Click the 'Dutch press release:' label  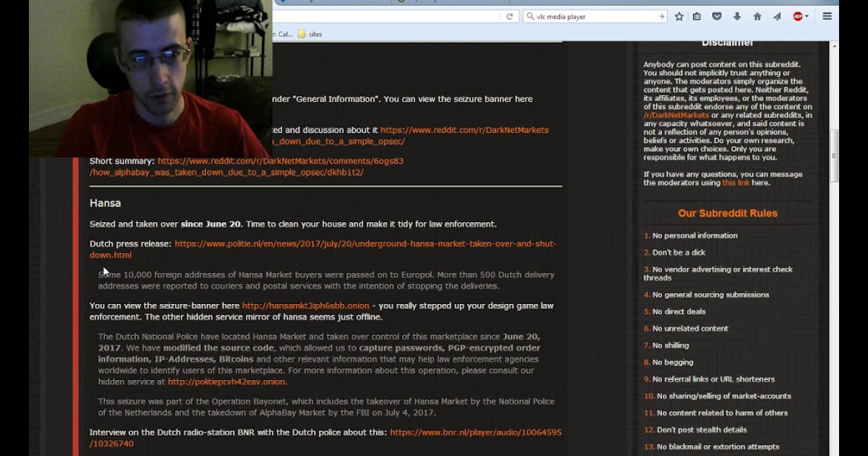pyautogui.click(x=131, y=244)
